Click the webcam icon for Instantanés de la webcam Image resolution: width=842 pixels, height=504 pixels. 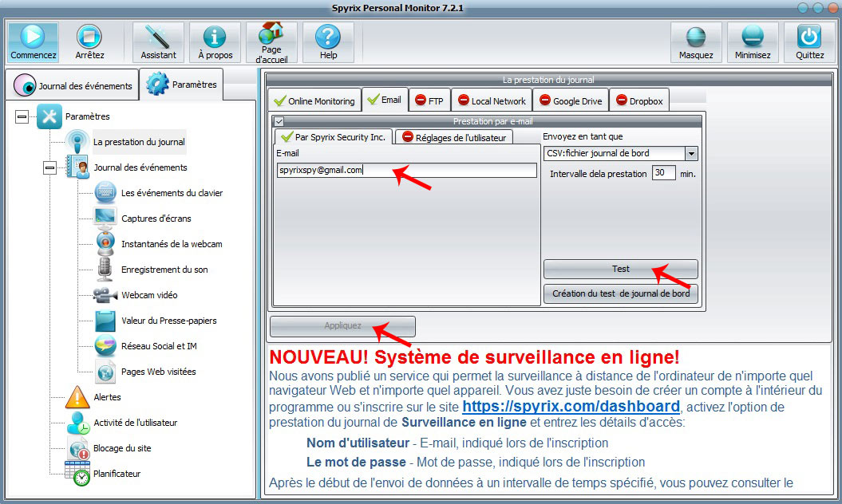[x=105, y=244]
